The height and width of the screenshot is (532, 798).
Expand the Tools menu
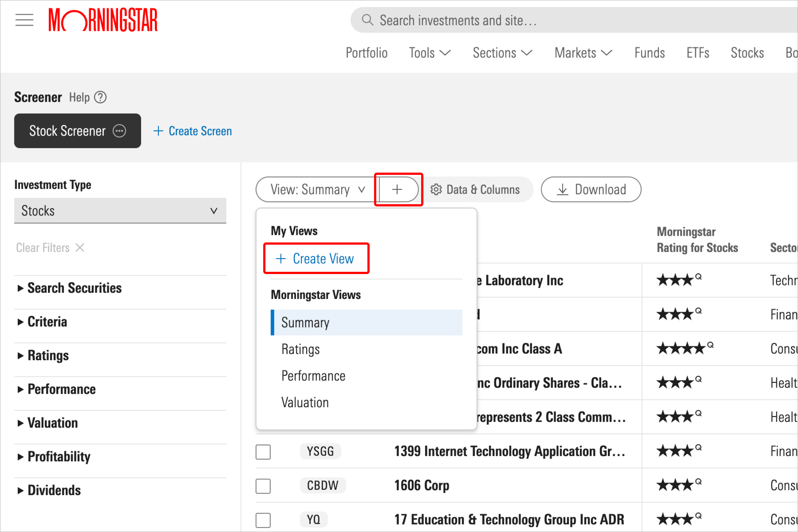(429, 53)
